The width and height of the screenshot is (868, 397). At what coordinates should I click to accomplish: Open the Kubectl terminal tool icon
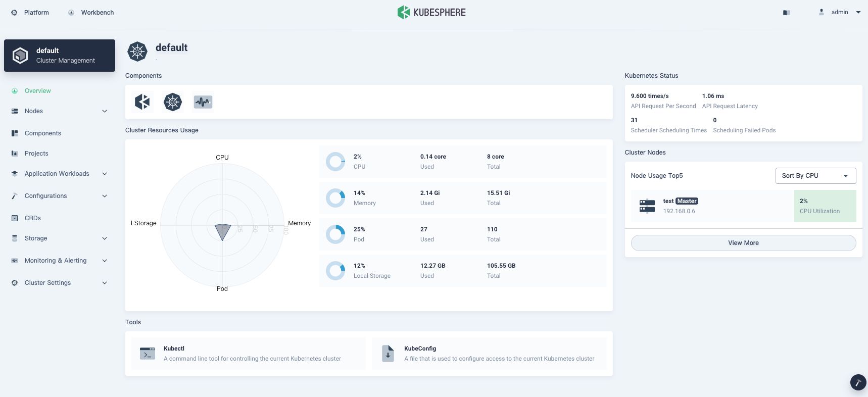coord(148,354)
